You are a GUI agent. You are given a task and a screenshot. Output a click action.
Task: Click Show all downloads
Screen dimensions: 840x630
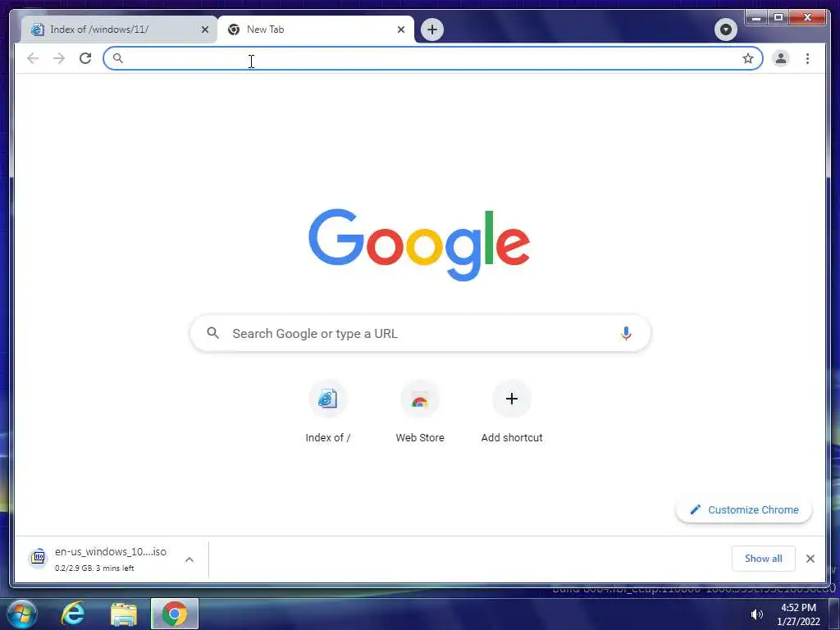click(764, 558)
